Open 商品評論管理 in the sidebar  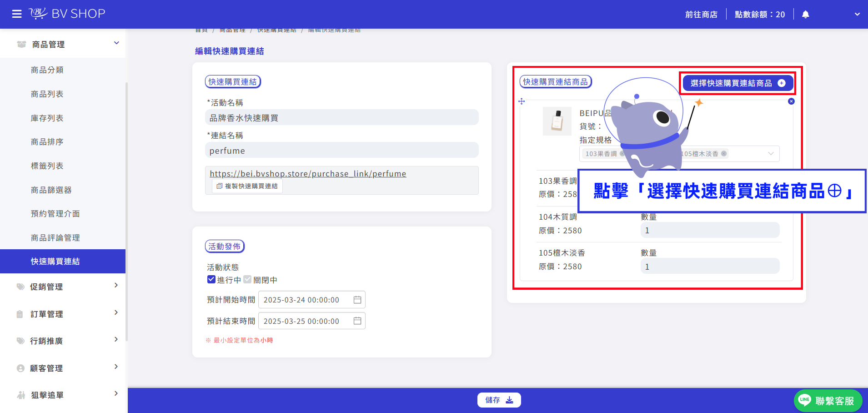pyautogui.click(x=55, y=238)
